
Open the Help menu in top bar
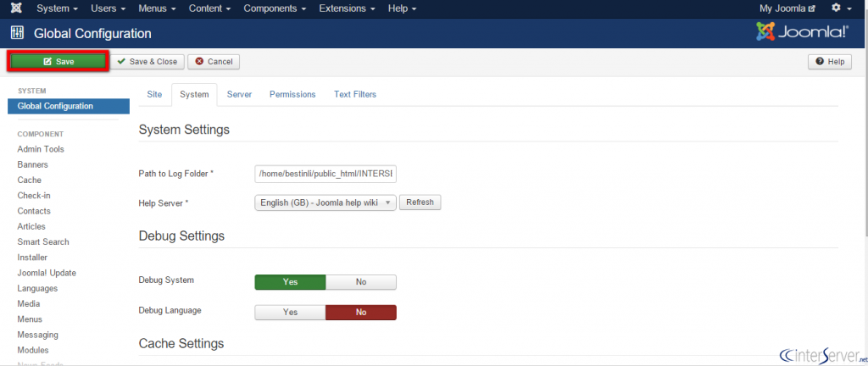403,8
